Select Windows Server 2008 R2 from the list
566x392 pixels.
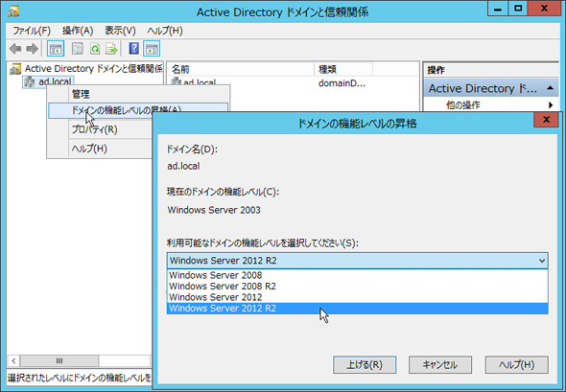click(358, 287)
